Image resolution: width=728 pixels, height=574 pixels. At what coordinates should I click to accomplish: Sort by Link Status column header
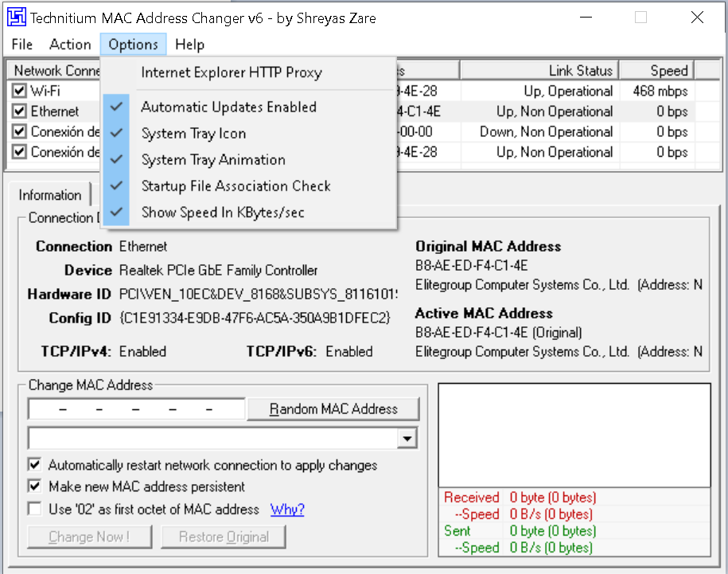coord(539,71)
